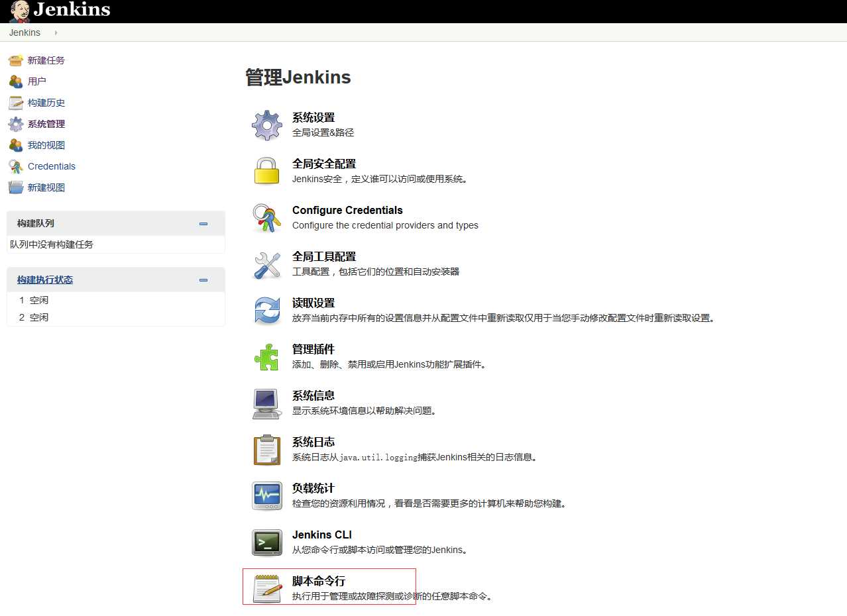
Task: Open 构建历史 in the sidebar
Action: 46,103
